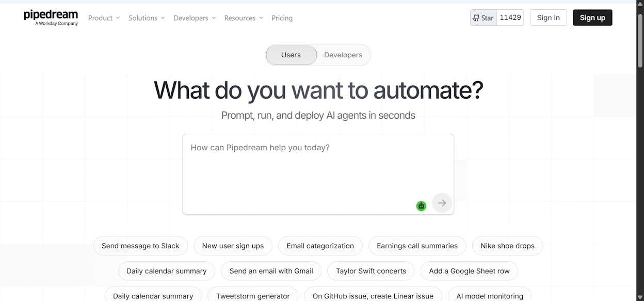644x301 pixels.
Task: Go to the Pricing page
Action: [282, 18]
